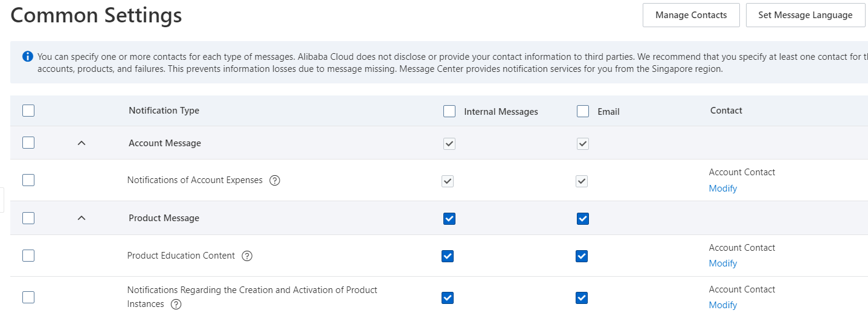Uncheck Email for Product Education Content
The width and height of the screenshot is (868, 313).
pos(582,256)
